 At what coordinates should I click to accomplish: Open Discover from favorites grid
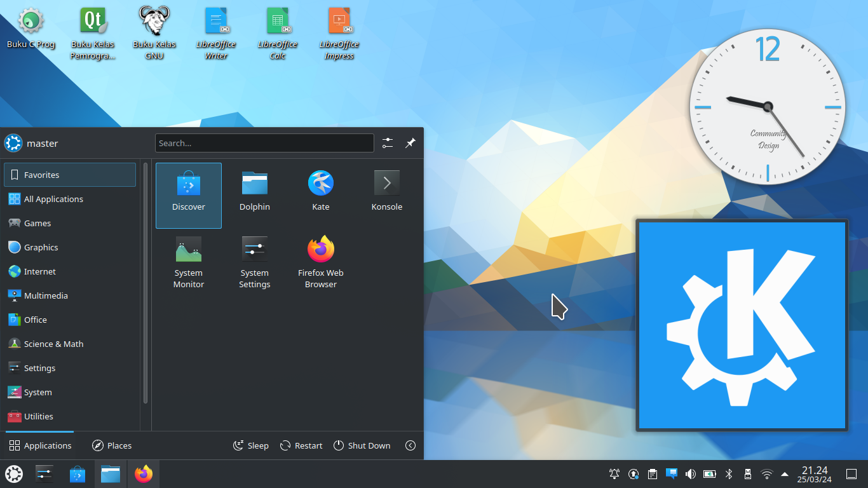(x=189, y=195)
